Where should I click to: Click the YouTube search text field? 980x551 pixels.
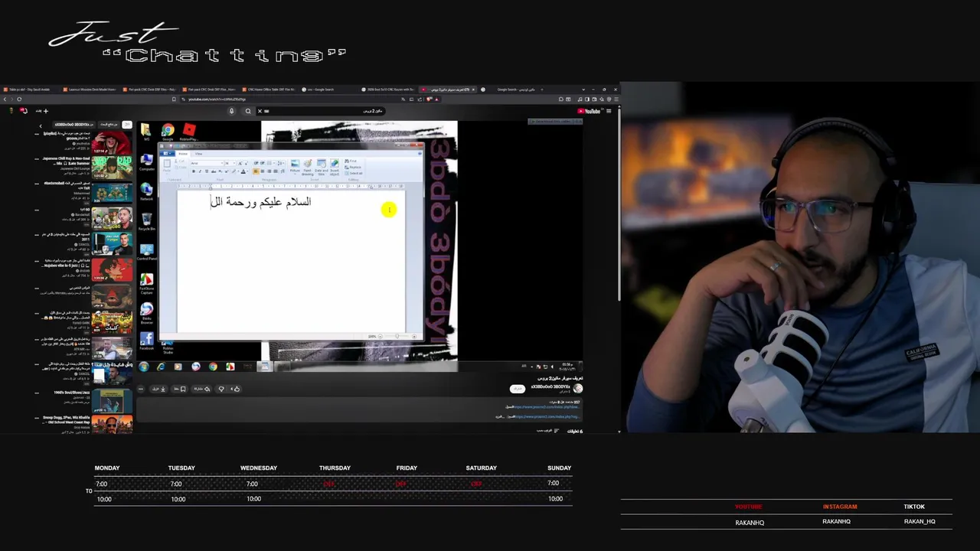tap(325, 111)
